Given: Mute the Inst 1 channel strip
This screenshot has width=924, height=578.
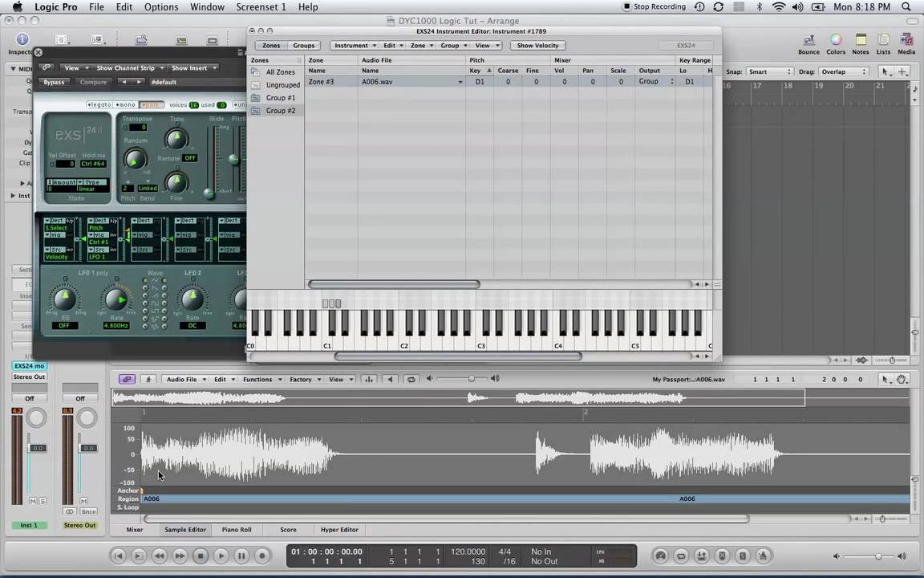Looking at the screenshot, I should tap(33, 501).
